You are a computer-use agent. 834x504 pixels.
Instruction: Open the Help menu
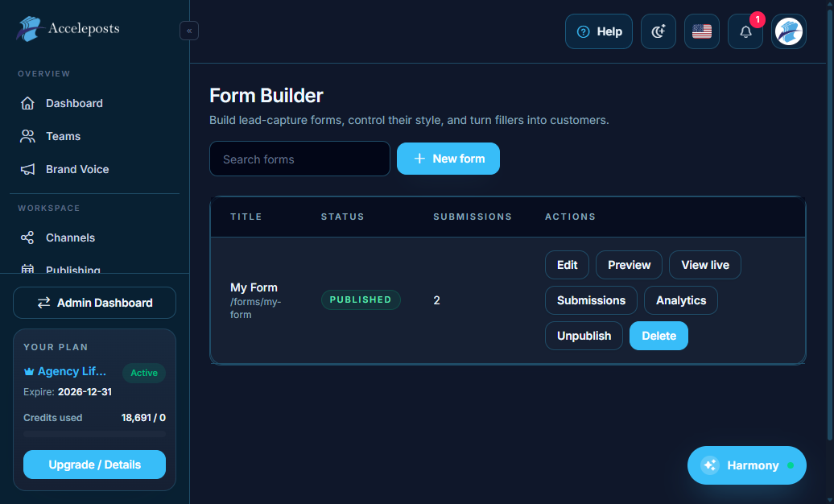(x=598, y=31)
